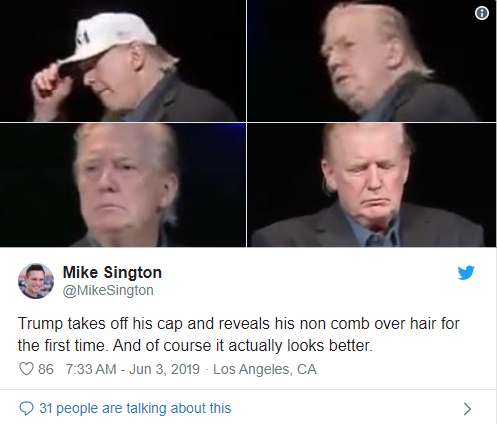Open the bottom-right photo with closed eyes
497x424 pixels.
pos(372,185)
